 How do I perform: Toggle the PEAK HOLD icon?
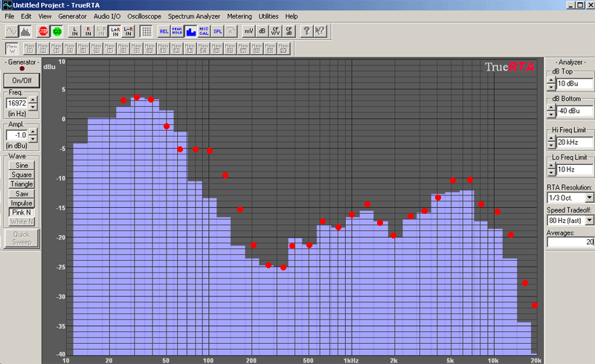click(177, 31)
